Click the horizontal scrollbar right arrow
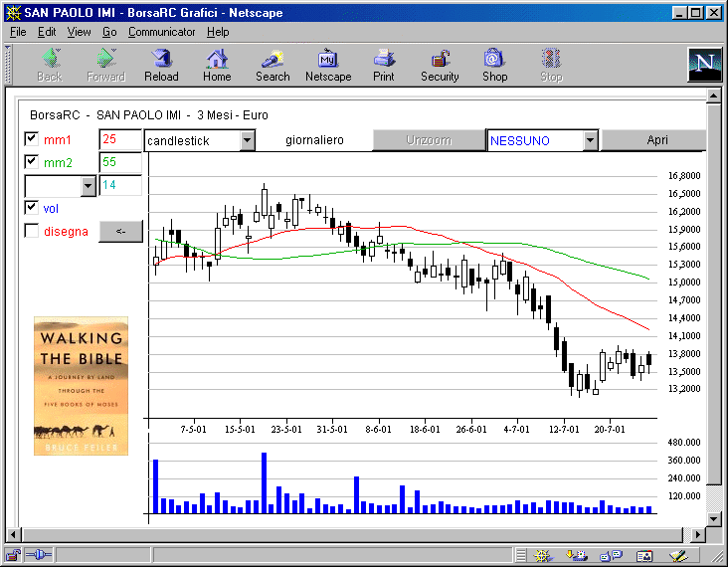728x567 pixels. click(x=698, y=534)
